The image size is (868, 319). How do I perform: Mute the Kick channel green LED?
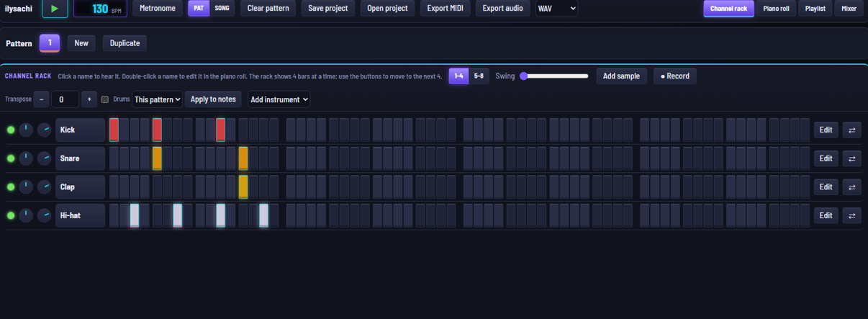coord(11,130)
